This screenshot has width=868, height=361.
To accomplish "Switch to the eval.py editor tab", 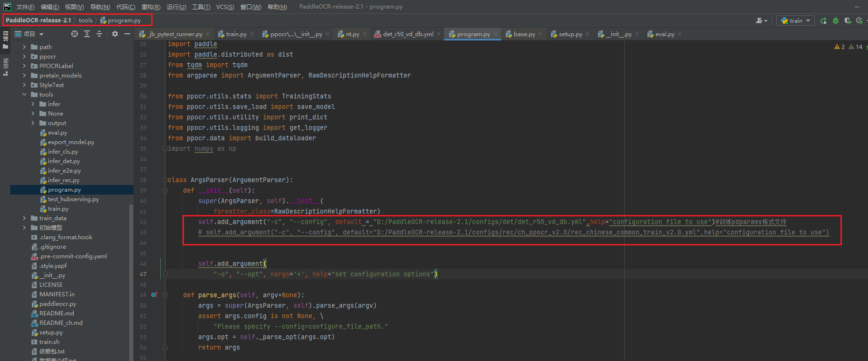I will (665, 34).
